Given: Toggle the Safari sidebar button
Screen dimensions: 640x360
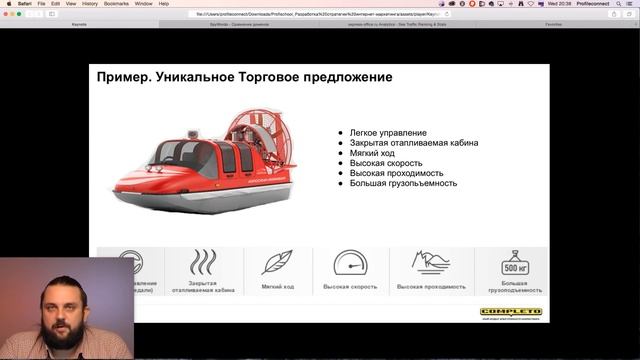Looking at the screenshot, I should [x=52, y=14].
